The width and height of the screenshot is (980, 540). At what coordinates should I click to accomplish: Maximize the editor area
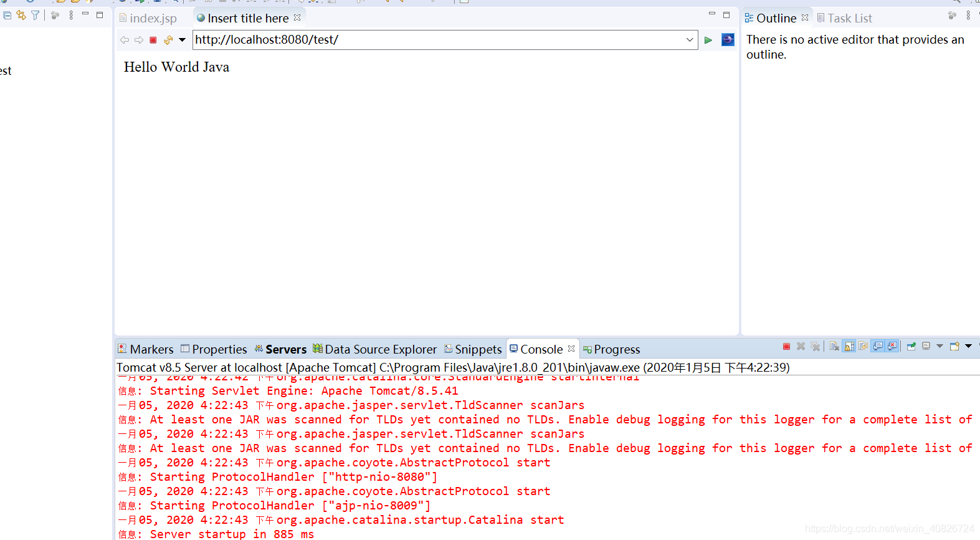[726, 14]
